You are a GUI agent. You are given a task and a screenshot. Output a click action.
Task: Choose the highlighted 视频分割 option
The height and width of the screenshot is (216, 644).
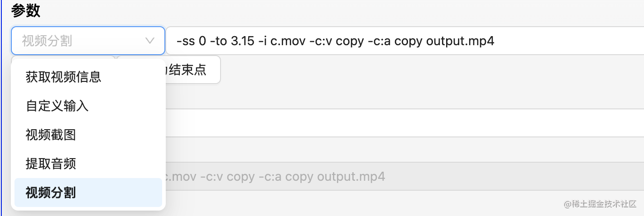[88, 193]
